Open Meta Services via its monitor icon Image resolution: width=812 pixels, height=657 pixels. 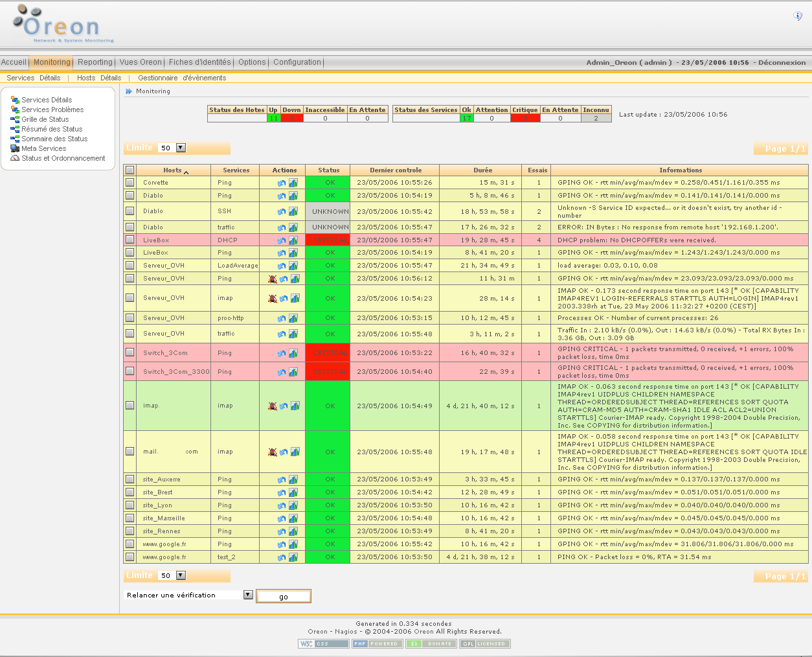[x=15, y=148]
